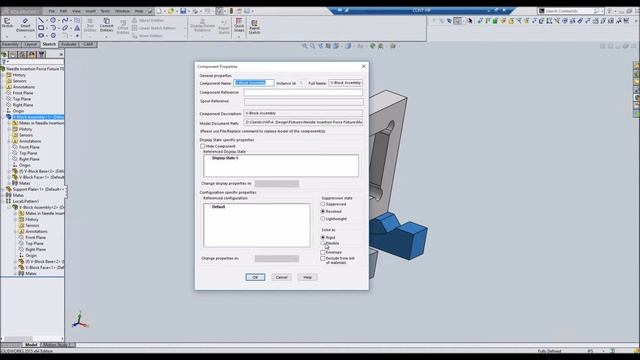Select the Flexible solve option
The image size is (640, 360).
[323, 243]
